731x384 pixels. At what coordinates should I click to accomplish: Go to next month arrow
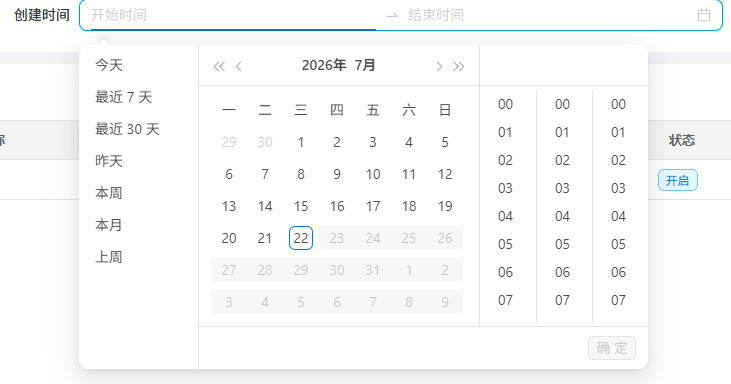439,66
